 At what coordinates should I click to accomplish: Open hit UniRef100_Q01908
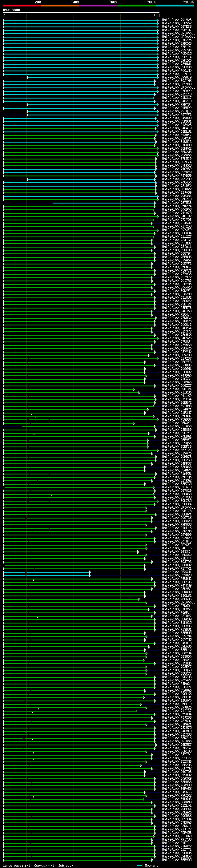pos(177,20)
